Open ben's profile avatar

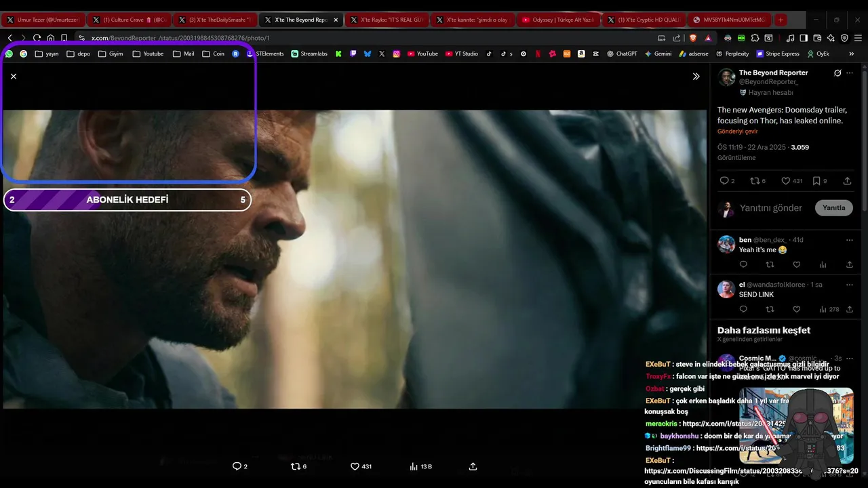(726, 244)
